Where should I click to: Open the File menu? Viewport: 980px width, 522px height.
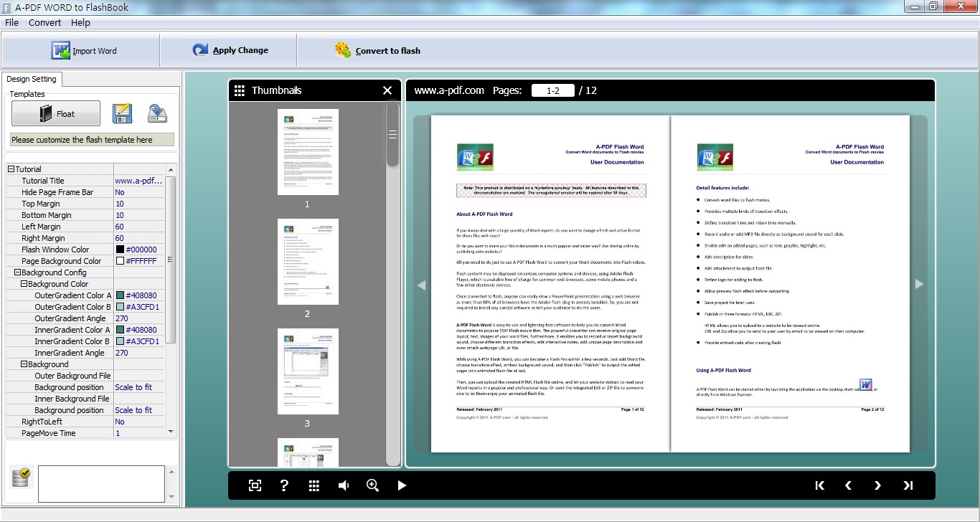(x=11, y=22)
